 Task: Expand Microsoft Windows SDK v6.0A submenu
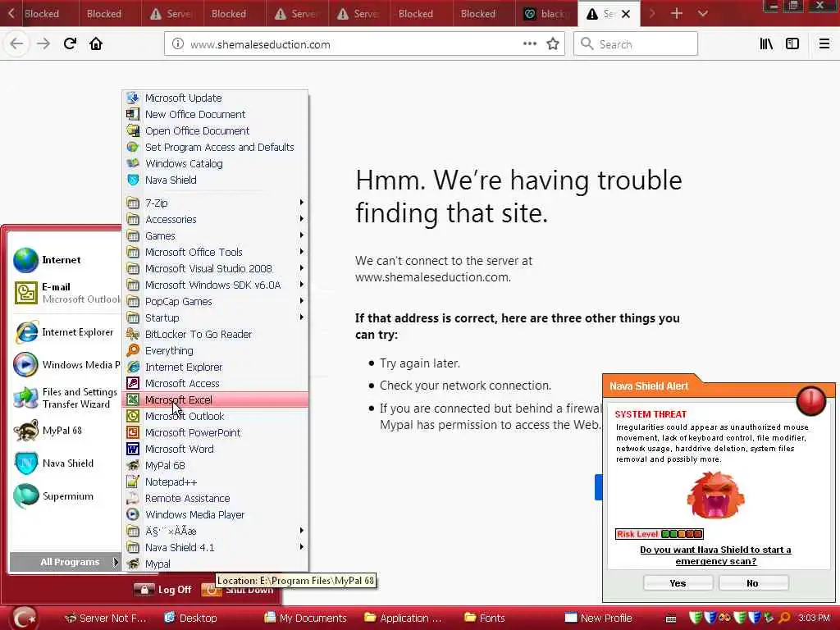pyautogui.click(x=216, y=285)
